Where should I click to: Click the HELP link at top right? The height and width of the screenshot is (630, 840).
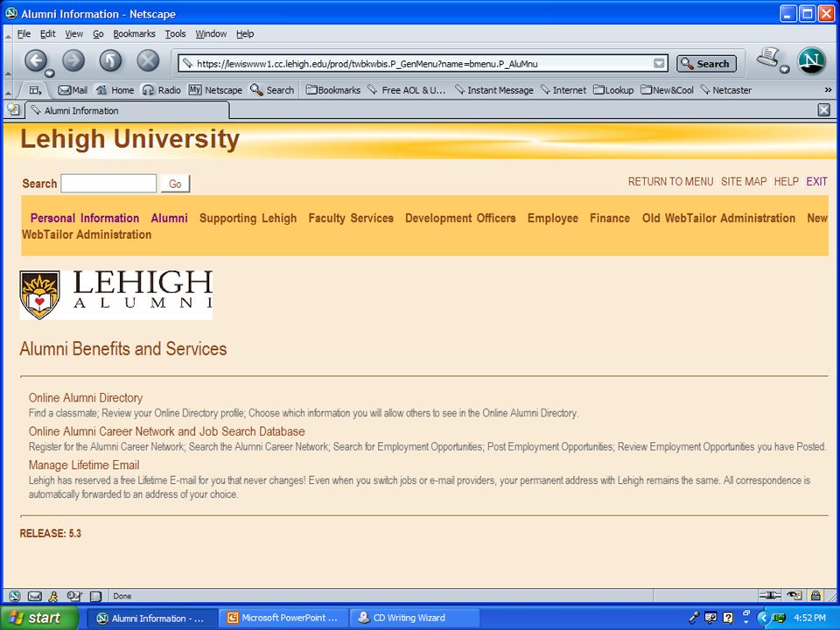787,182
